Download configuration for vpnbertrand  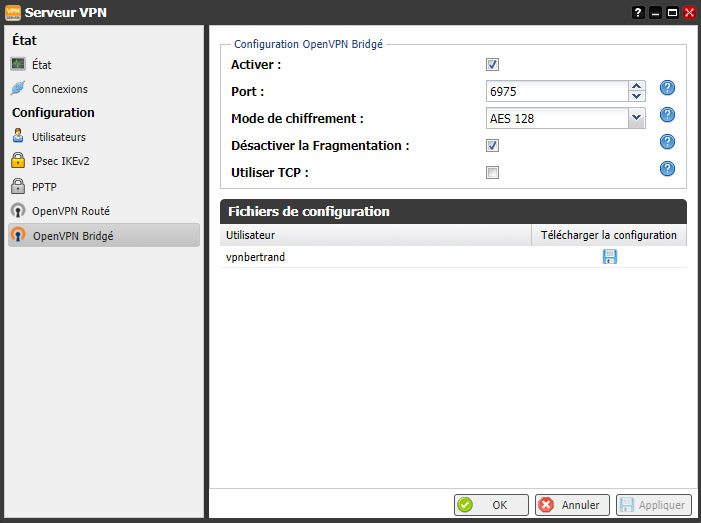click(x=610, y=257)
